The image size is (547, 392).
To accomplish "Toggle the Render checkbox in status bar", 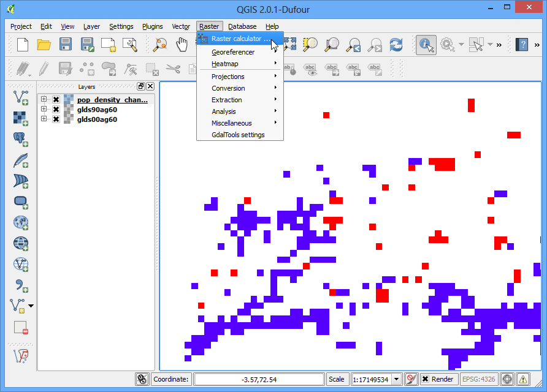I will [x=425, y=379].
